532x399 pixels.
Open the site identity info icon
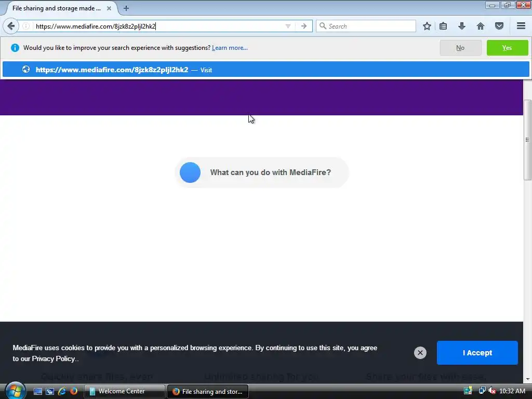pos(26,26)
